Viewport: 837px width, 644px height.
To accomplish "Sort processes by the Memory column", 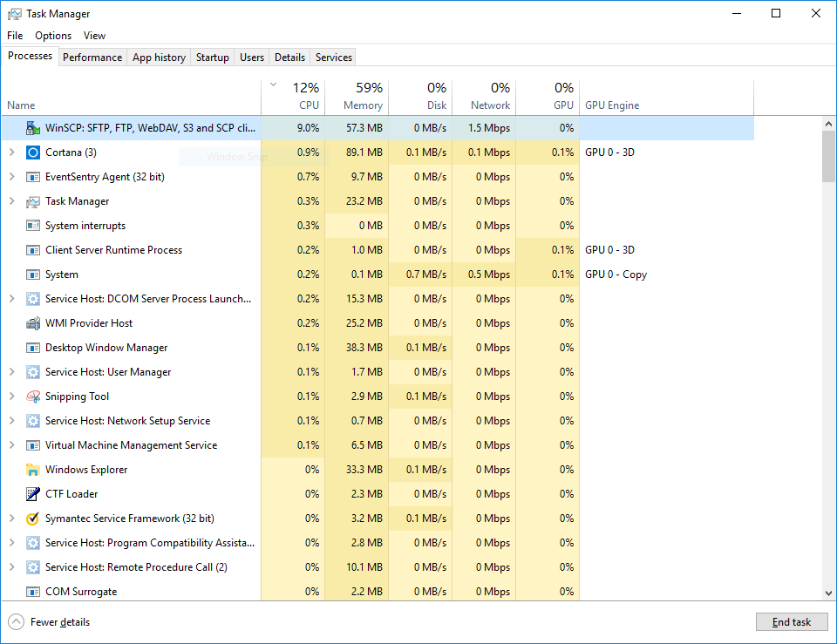I will click(363, 105).
